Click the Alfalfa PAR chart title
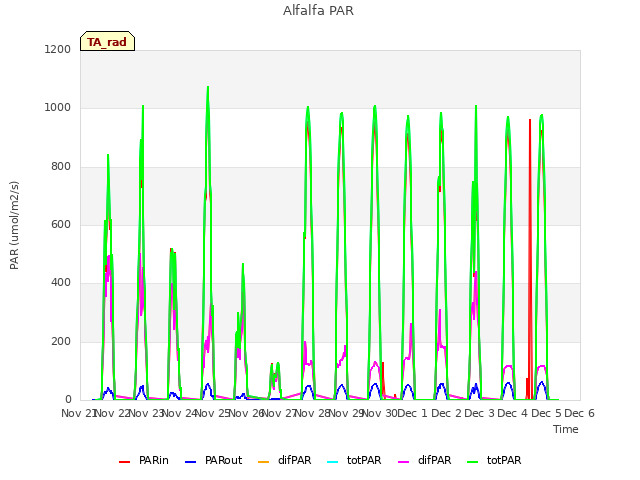640x480 pixels. pyautogui.click(x=318, y=11)
